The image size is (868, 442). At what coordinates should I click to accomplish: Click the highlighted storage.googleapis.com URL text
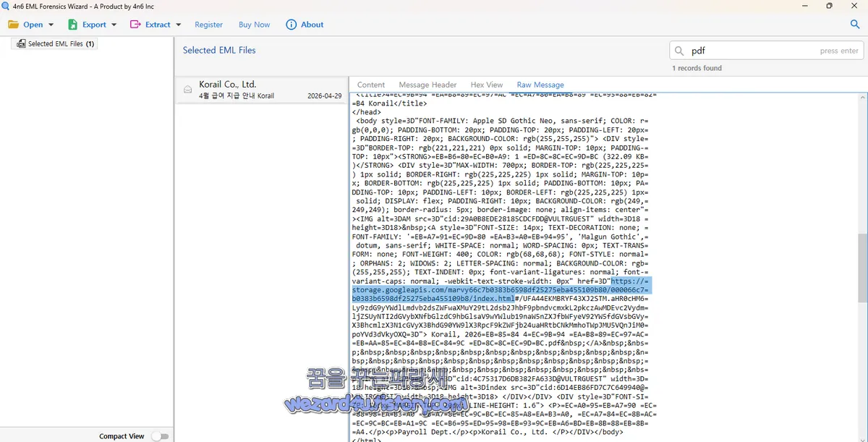point(501,289)
